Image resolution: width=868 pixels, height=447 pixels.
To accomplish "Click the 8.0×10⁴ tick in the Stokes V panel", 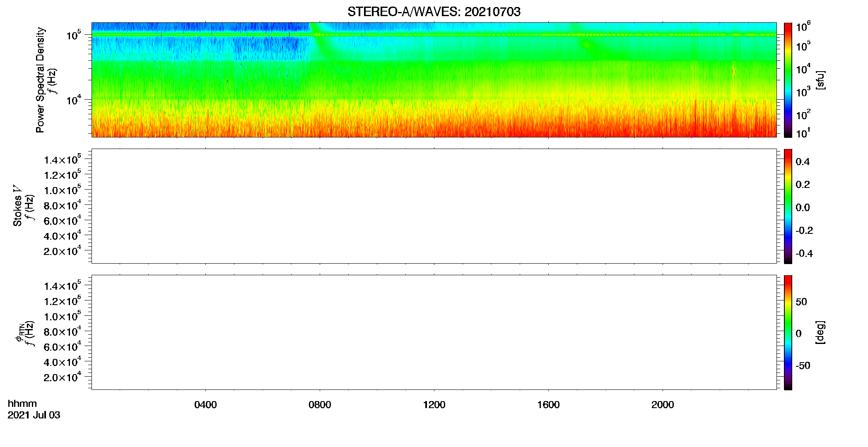I will pyautogui.click(x=62, y=205).
